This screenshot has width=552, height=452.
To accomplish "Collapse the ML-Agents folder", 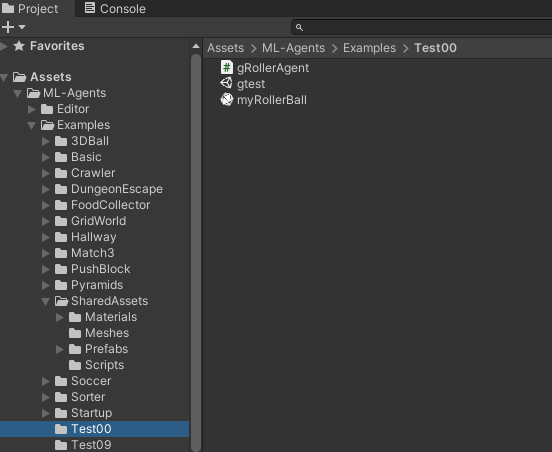I will (18, 93).
